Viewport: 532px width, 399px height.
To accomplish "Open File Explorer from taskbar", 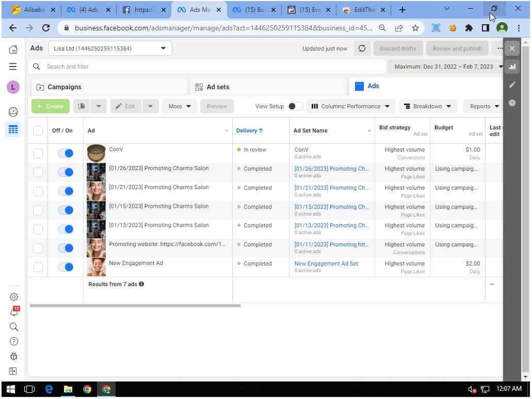I will (68, 389).
